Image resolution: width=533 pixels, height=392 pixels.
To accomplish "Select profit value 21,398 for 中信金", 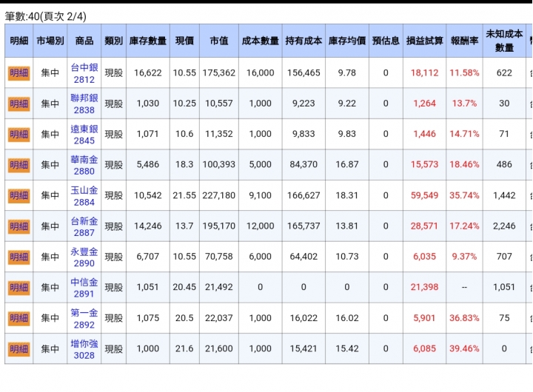I will coord(425,288).
